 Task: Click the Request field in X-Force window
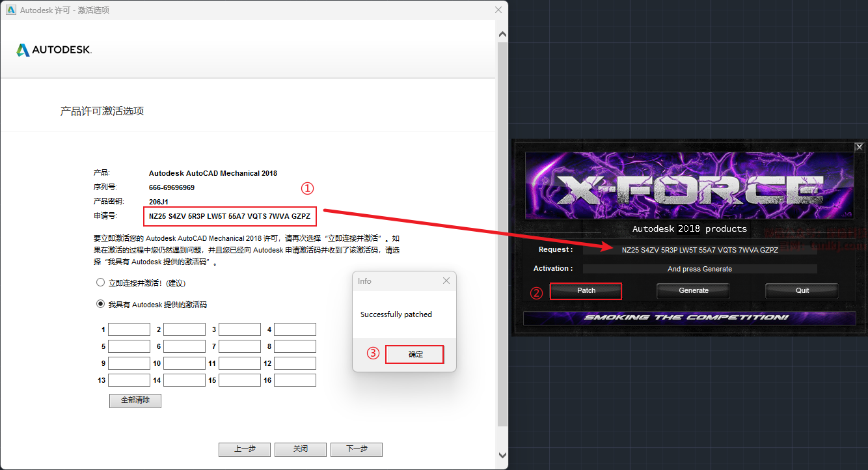point(699,250)
